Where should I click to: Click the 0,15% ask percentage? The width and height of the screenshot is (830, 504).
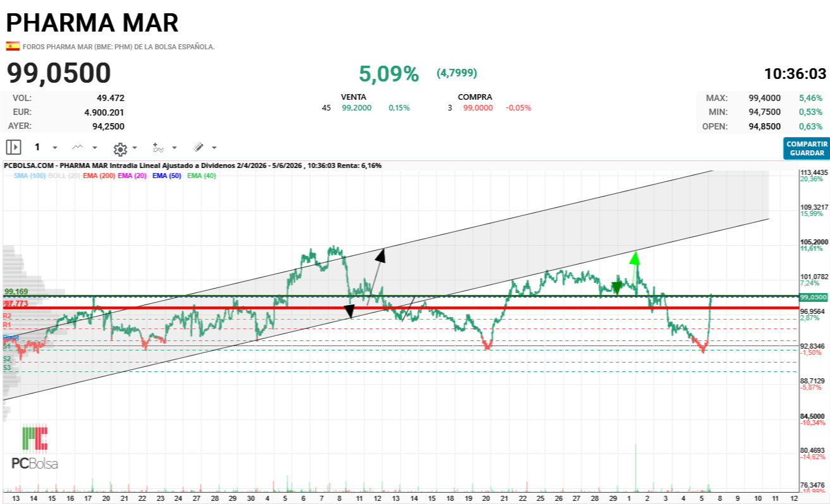(x=399, y=108)
